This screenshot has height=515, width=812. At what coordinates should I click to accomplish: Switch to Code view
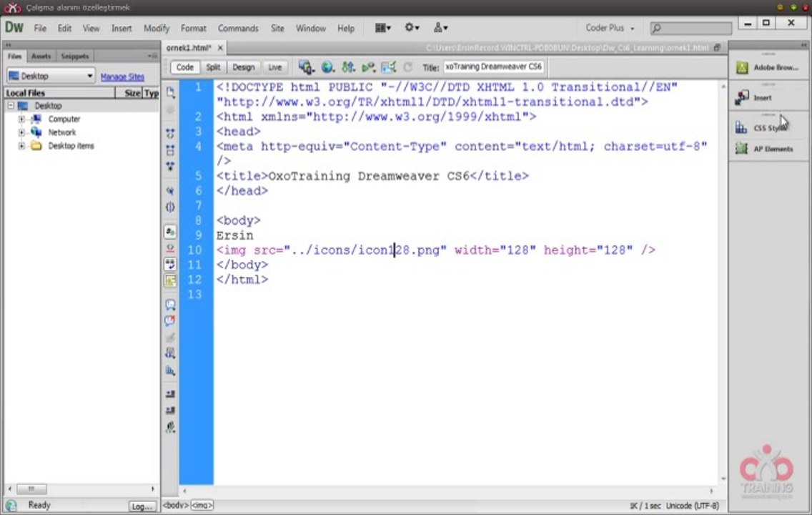(185, 67)
